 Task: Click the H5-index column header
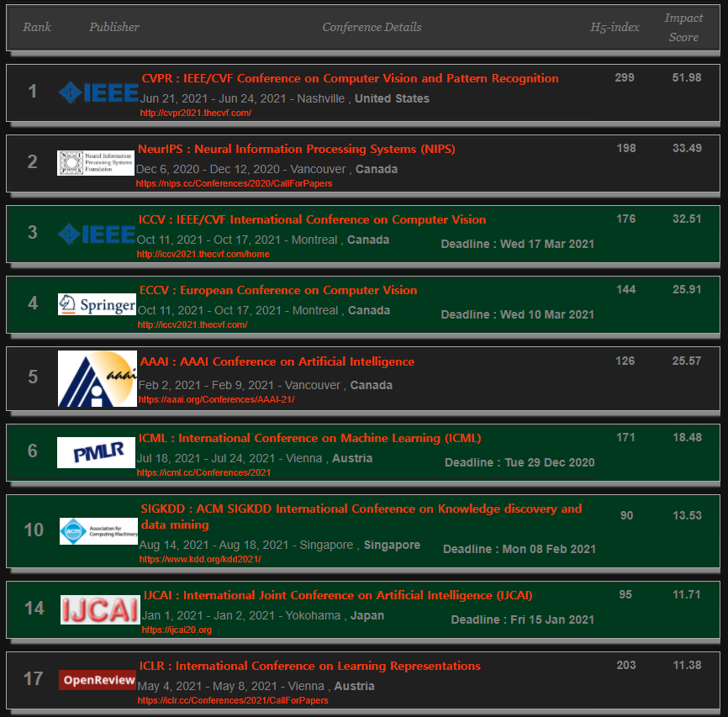pyautogui.click(x=615, y=28)
